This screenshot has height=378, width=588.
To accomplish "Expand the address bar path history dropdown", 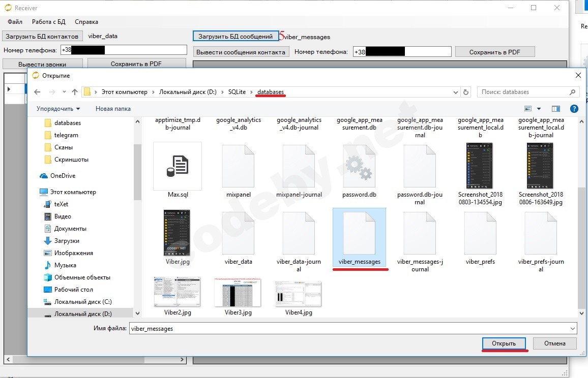I will coord(455,92).
